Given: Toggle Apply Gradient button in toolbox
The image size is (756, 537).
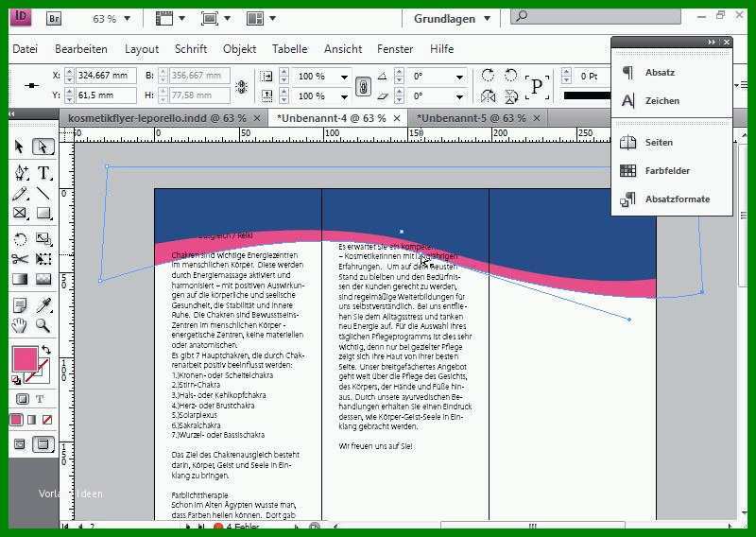Looking at the screenshot, I should tap(32, 420).
